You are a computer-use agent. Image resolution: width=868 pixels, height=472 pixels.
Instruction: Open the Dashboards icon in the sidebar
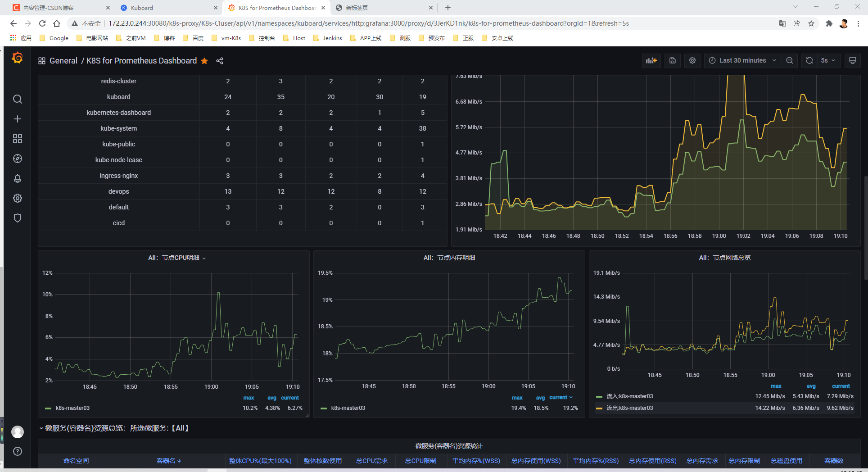pyautogui.click(x=18, y=139)
